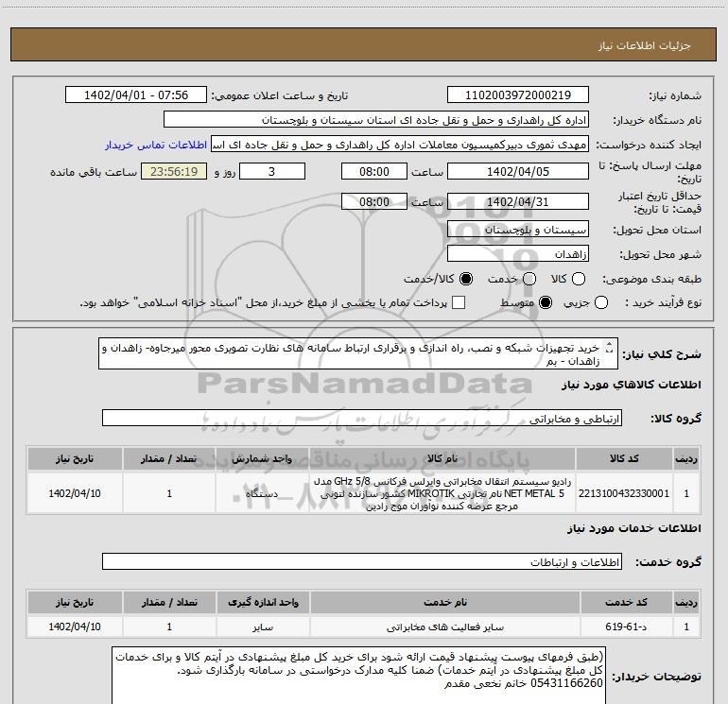
Task: Click service name سایر فعالیت های مخابراتی
Action: click(x=444, y=626)
